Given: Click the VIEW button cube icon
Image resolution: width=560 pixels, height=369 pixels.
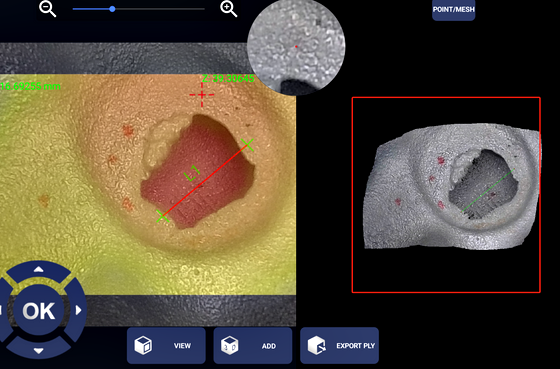Looking at the screenshot, I should [143, 345].
